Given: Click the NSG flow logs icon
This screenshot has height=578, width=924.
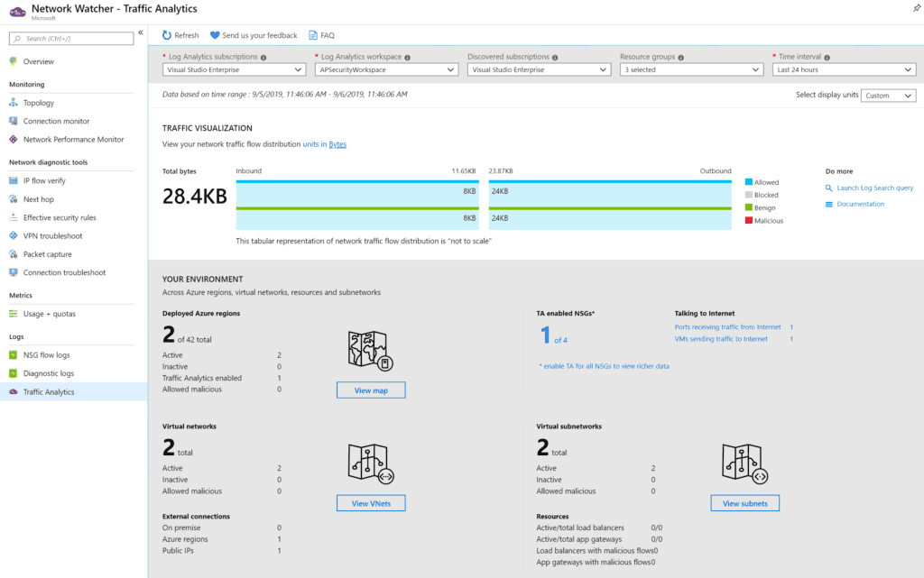Looking at the screenshot, I should coord(14,355).
